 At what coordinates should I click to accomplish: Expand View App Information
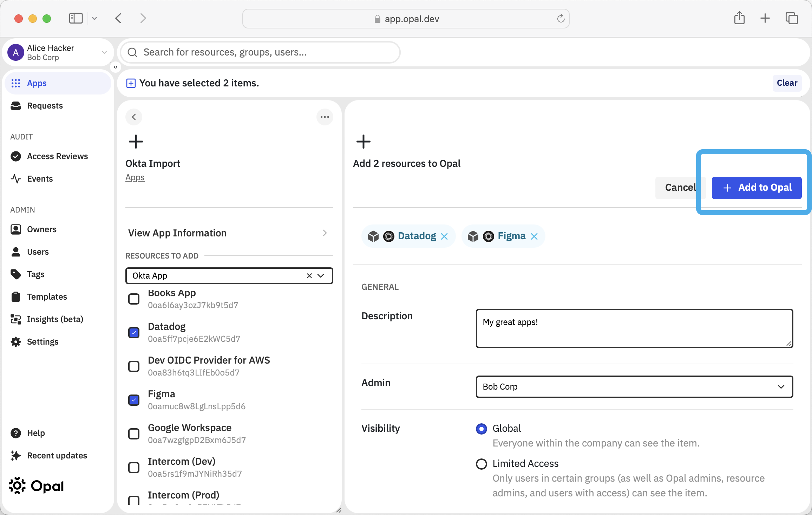point(229,233)
